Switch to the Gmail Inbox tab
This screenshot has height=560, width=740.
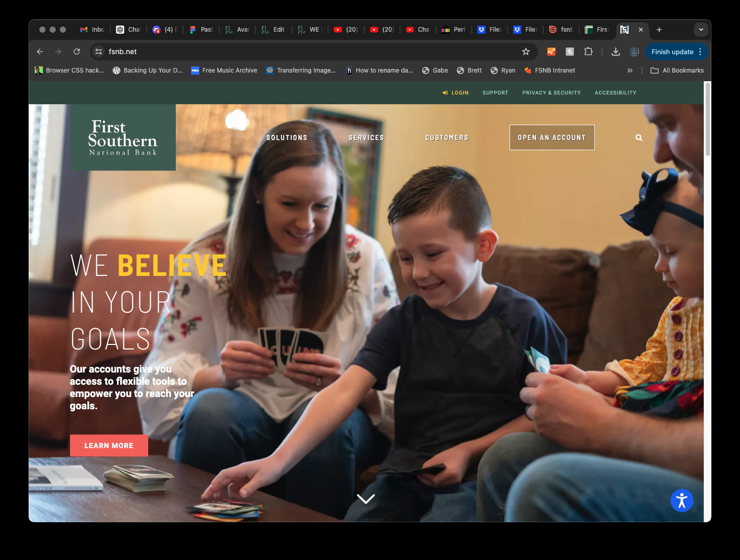point(92,30)
